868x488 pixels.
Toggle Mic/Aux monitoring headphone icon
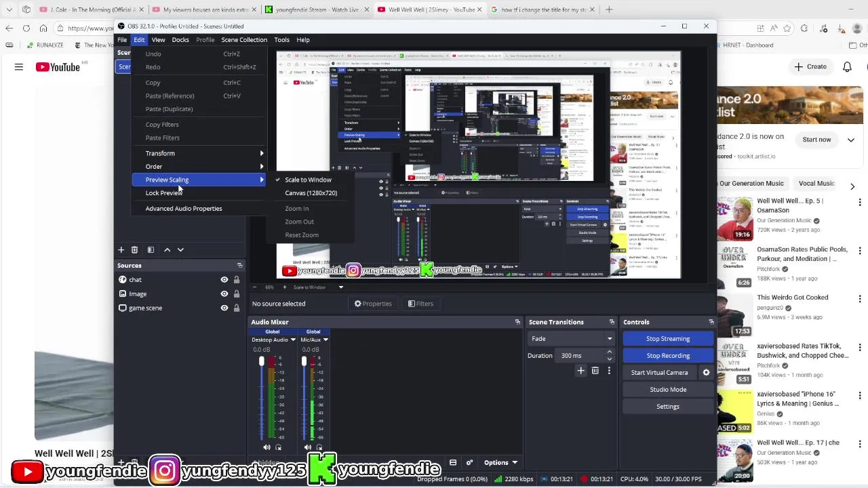320,447
